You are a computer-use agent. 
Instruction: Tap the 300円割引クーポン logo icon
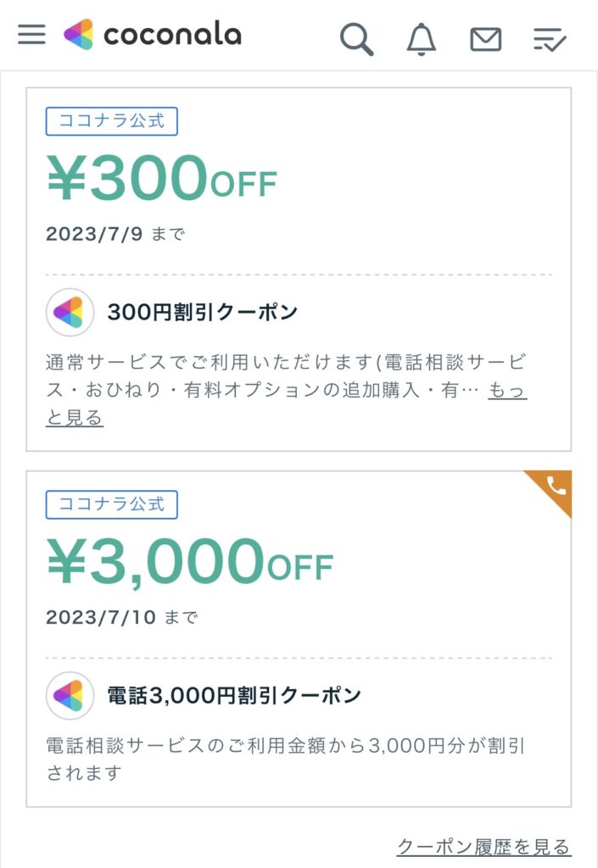pos(70,312)
